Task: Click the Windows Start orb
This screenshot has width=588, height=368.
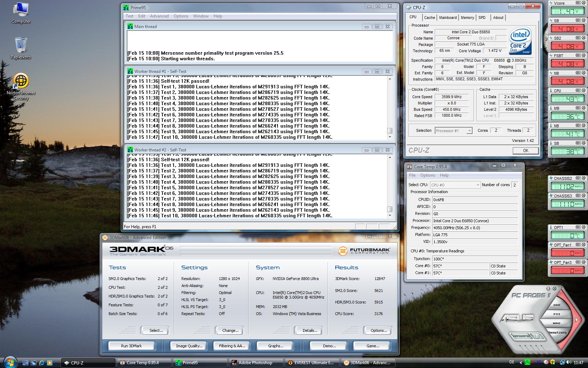Action: [10, 362]
